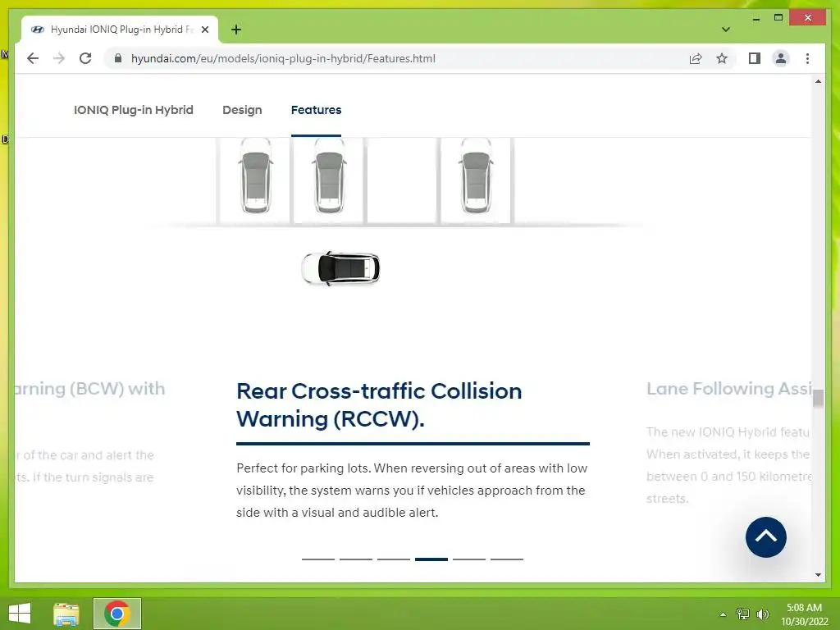Expand the tab search dropdown chevron
Viewport: 840px width, 630px height.
726,30
